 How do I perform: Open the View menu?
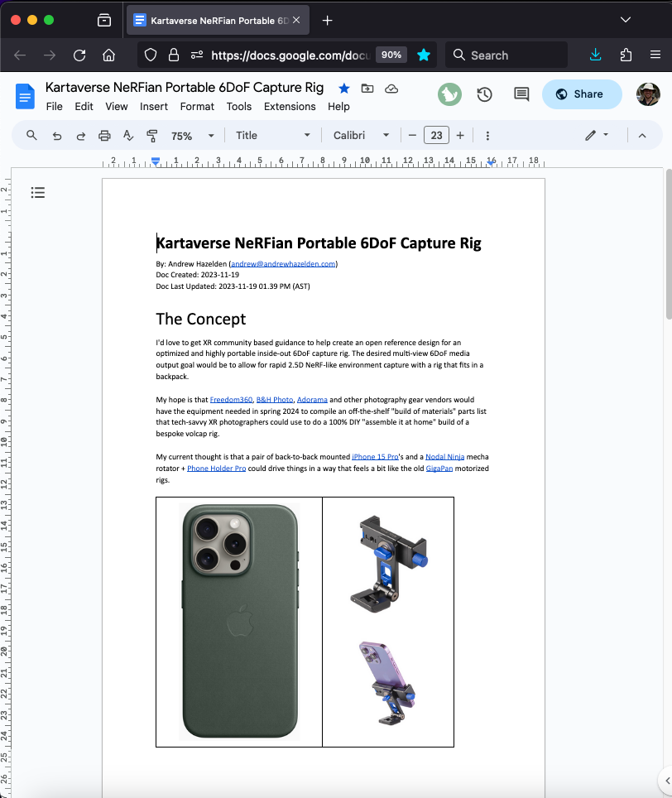pos(117,106)
